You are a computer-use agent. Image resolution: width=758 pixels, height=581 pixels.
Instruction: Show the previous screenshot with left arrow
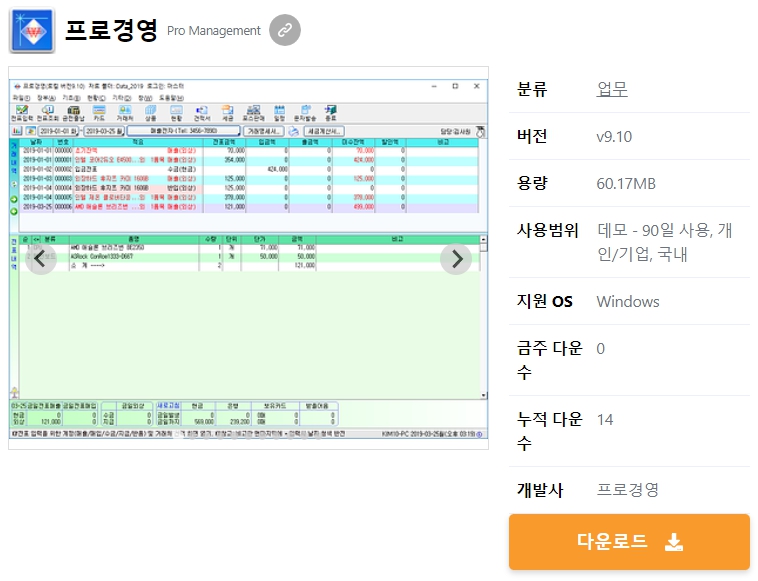40,259
